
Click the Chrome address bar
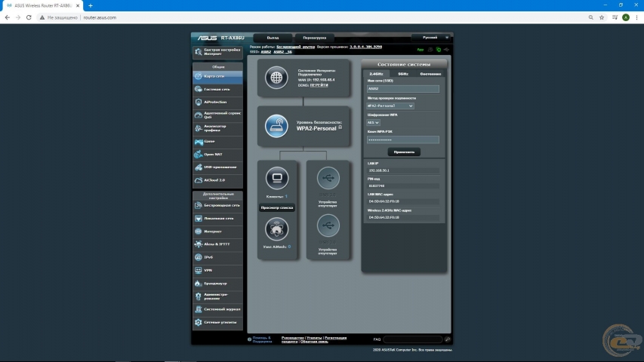(x=312, y=17)
